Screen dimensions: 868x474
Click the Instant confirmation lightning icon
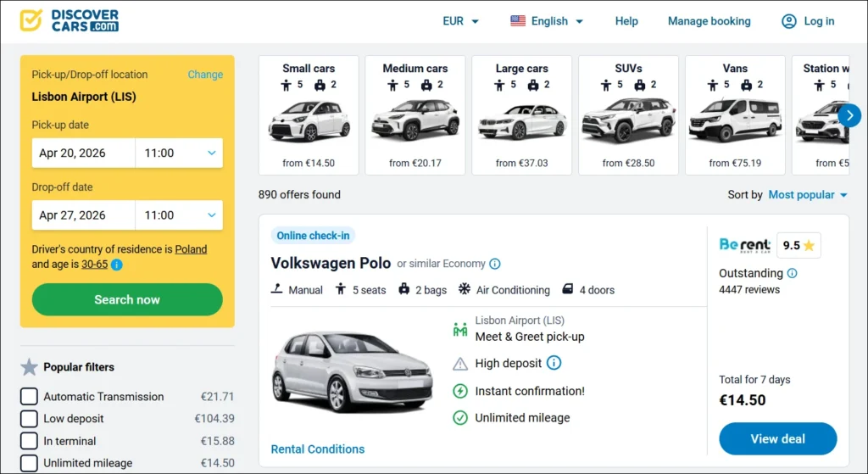[460, 391]
